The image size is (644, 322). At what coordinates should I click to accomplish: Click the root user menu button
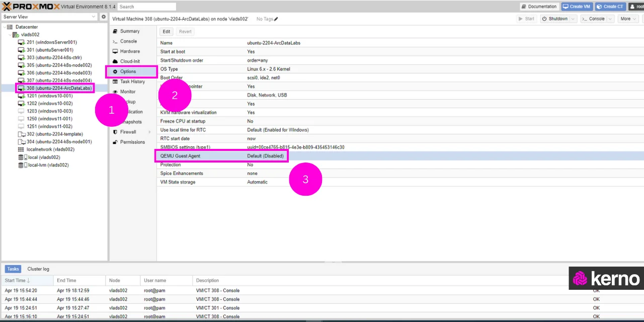coord(636,7)
